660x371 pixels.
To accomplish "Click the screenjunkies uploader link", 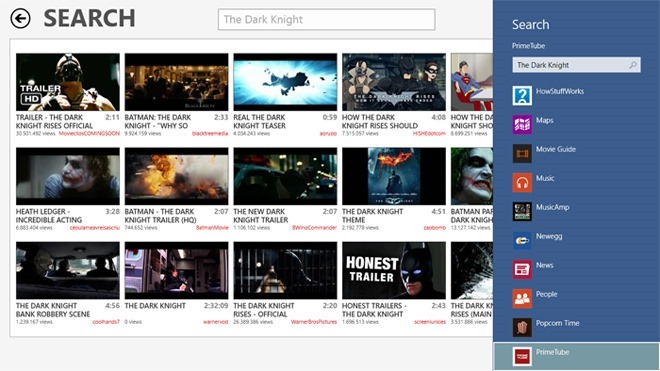I will click(430, 322).
